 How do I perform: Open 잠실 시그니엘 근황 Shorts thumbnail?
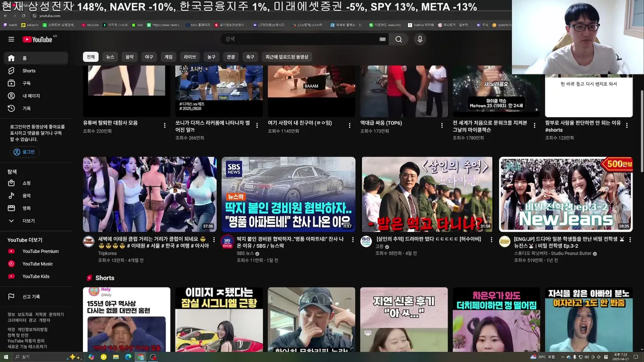coord(219,319)
